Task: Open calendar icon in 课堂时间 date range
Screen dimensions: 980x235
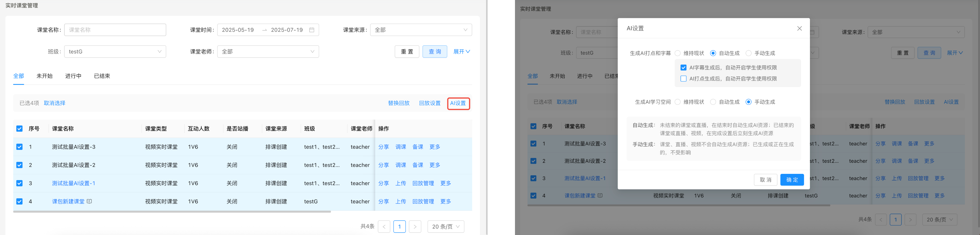Action: pyautogui.click(x=312, y=30)
